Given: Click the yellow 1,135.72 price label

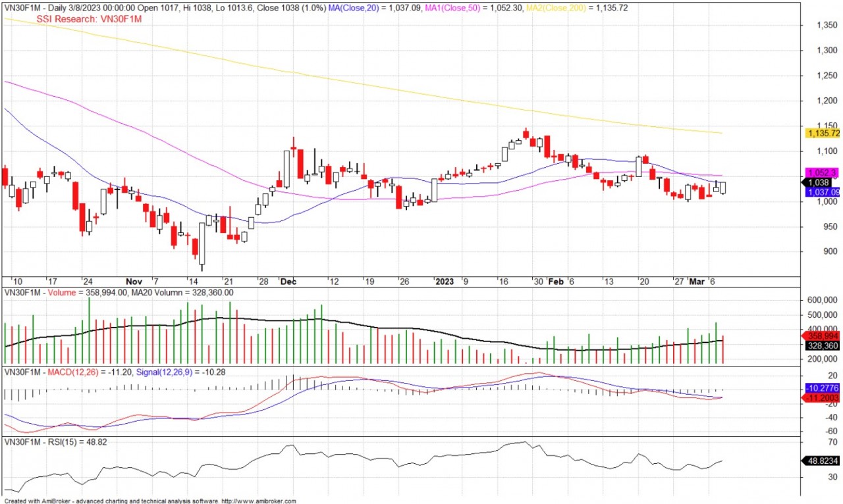Looking at the screenshot, I should tap(823, 134).
